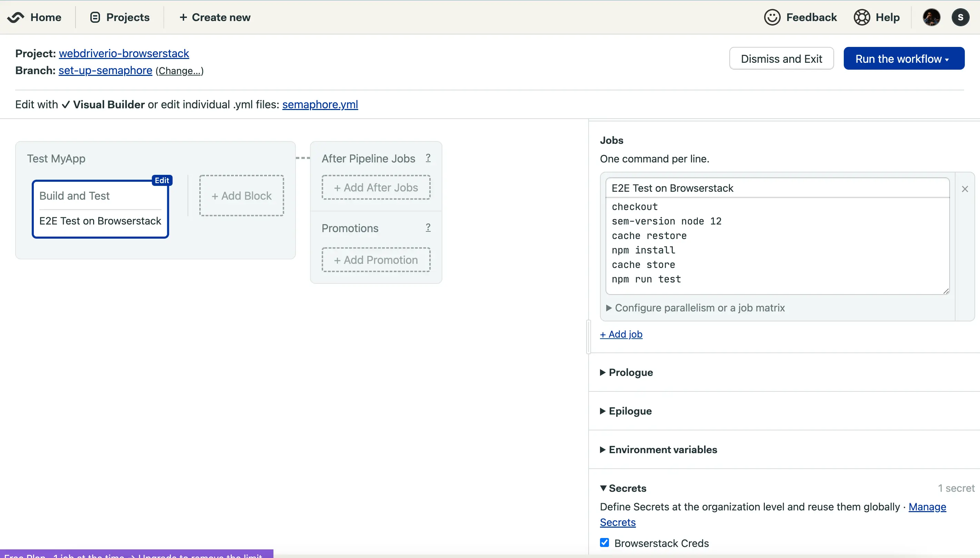Screen dimensions: 980x558
Task: Click the Semaphore logo icon
Action: [x=15, y=17]
